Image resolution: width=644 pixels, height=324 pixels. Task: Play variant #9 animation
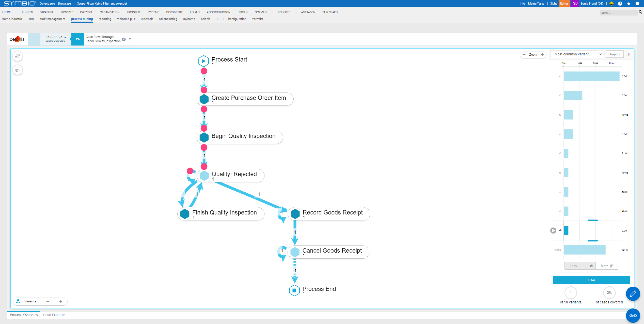click(x=553, y=230)
